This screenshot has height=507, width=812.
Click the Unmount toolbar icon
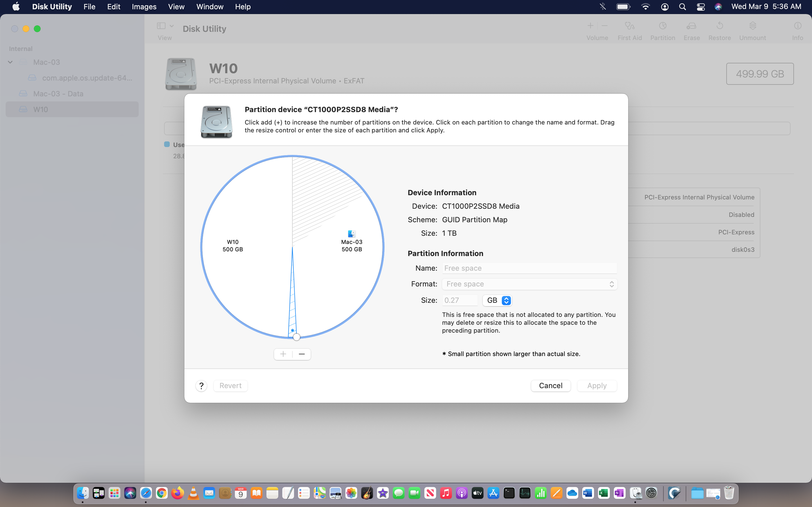pyautogui.click(x=752, y=26)
